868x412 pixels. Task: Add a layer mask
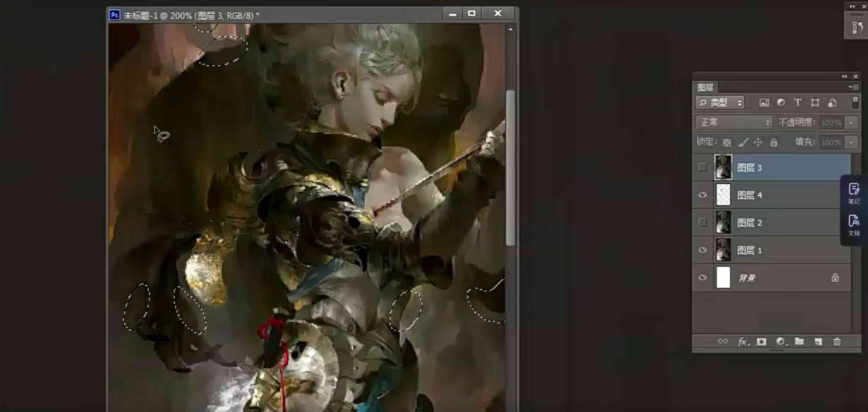tap(761, 342)
